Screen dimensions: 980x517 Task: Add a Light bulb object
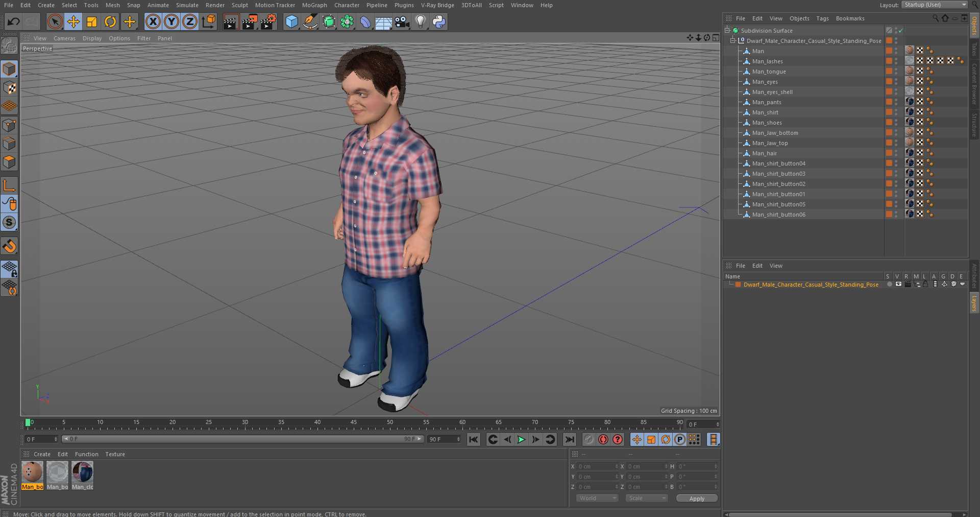click(420, 21)
